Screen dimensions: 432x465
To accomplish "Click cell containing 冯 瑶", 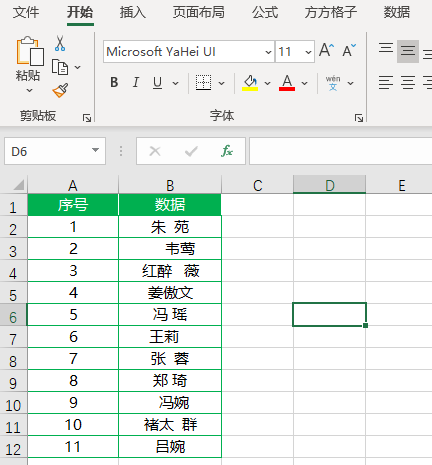I will click(170, 315).
